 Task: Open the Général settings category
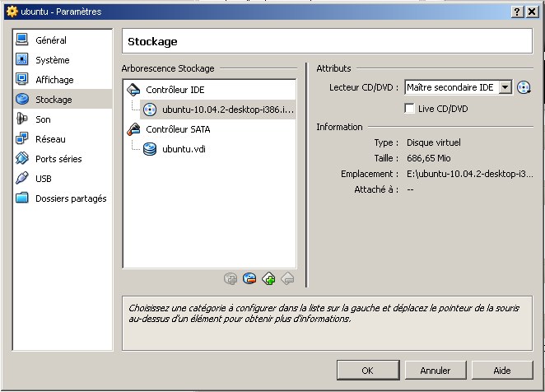(50, 40)
